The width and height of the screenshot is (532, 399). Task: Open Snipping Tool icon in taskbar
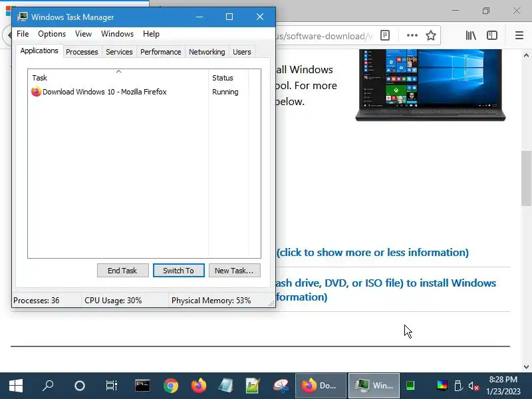281,386
